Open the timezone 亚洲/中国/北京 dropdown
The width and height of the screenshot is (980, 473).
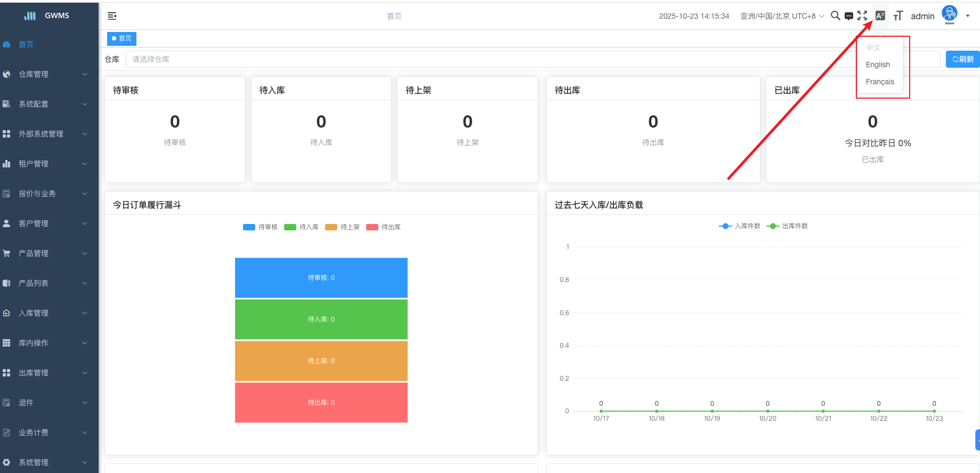(x=782, y=16)
